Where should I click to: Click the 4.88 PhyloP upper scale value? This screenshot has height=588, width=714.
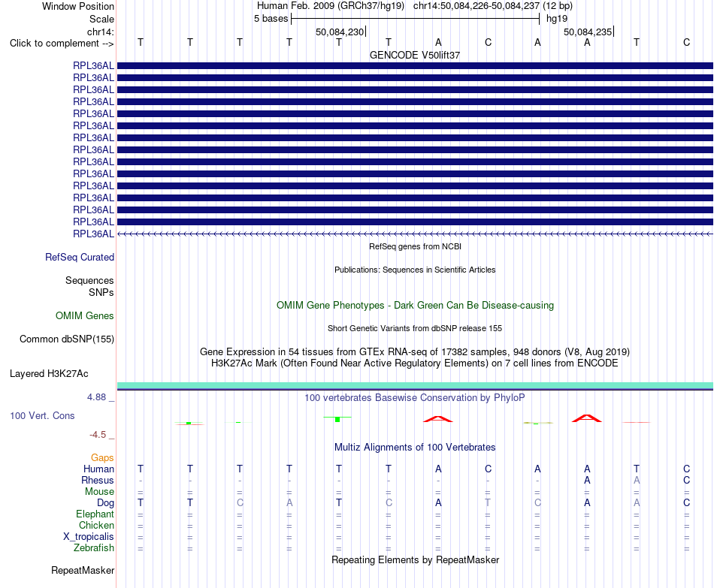pos(96,397)
